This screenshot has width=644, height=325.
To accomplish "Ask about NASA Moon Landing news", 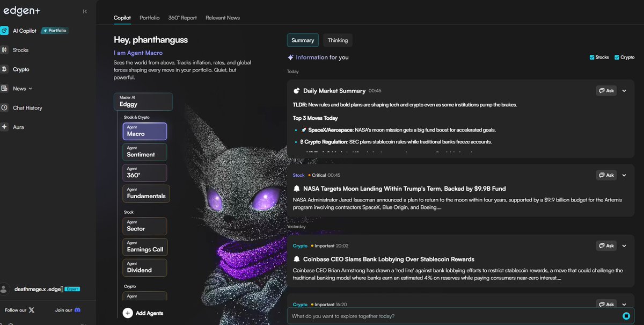I will tap(606, 175).
